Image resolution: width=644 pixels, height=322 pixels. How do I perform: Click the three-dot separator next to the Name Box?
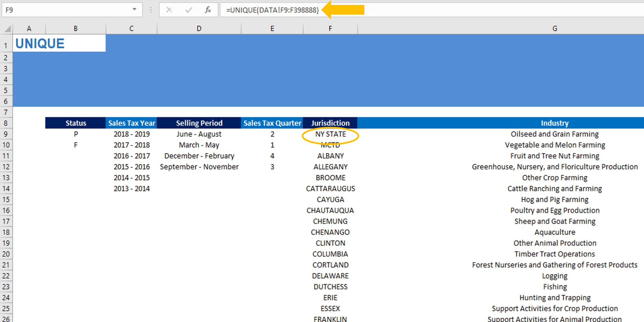151,10
